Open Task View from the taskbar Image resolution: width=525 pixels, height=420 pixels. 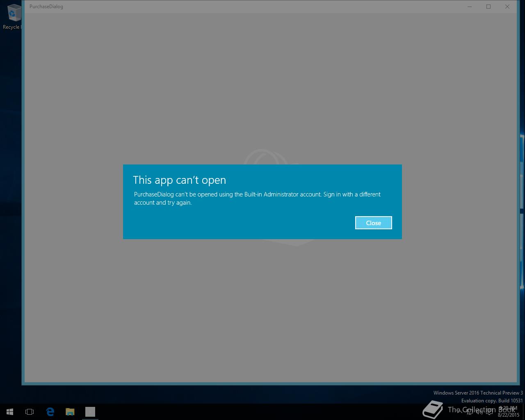pyautogui.click(x=30, y=412)
